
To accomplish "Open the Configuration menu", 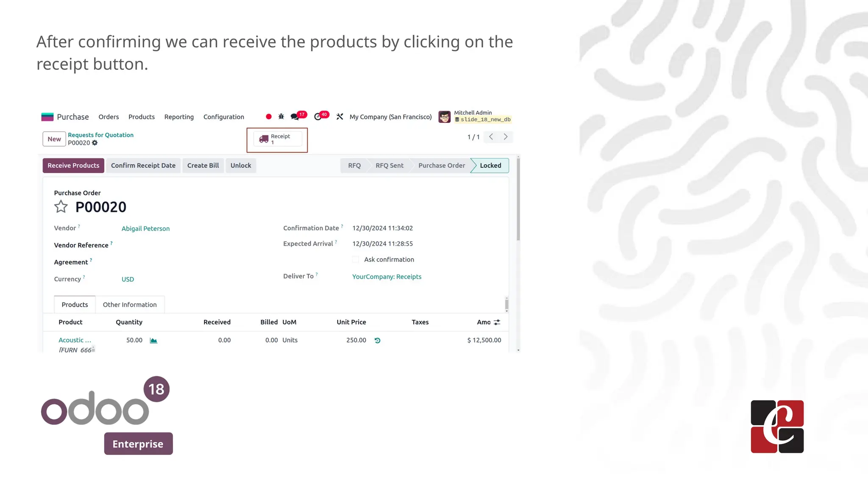I will [x=224, y=117].
